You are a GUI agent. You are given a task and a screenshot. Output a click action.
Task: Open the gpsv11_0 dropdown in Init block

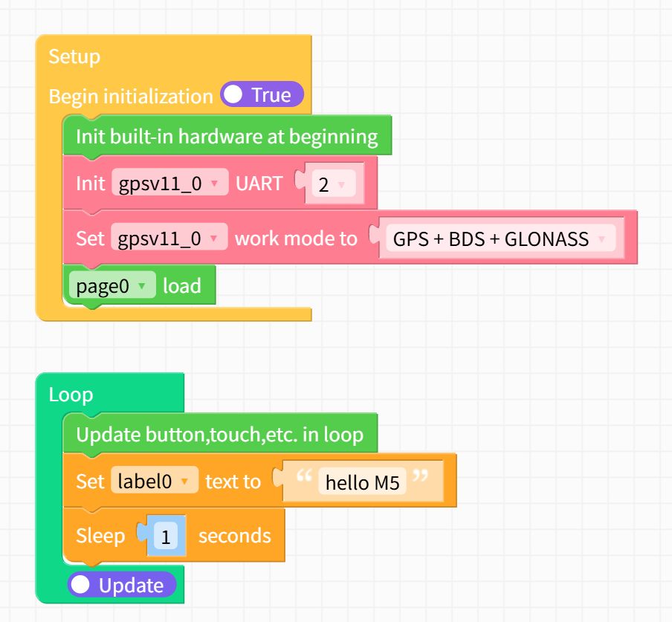(169, 183)
